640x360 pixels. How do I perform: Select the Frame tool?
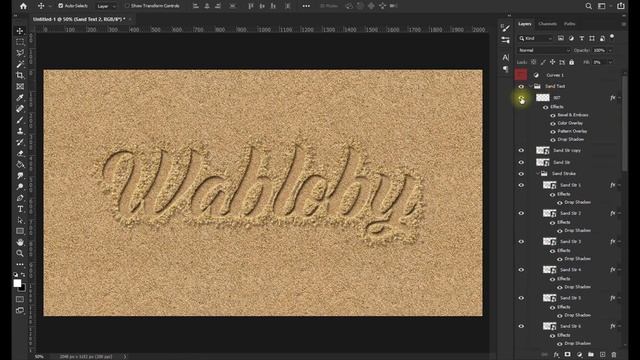click(x=20, y=86)
